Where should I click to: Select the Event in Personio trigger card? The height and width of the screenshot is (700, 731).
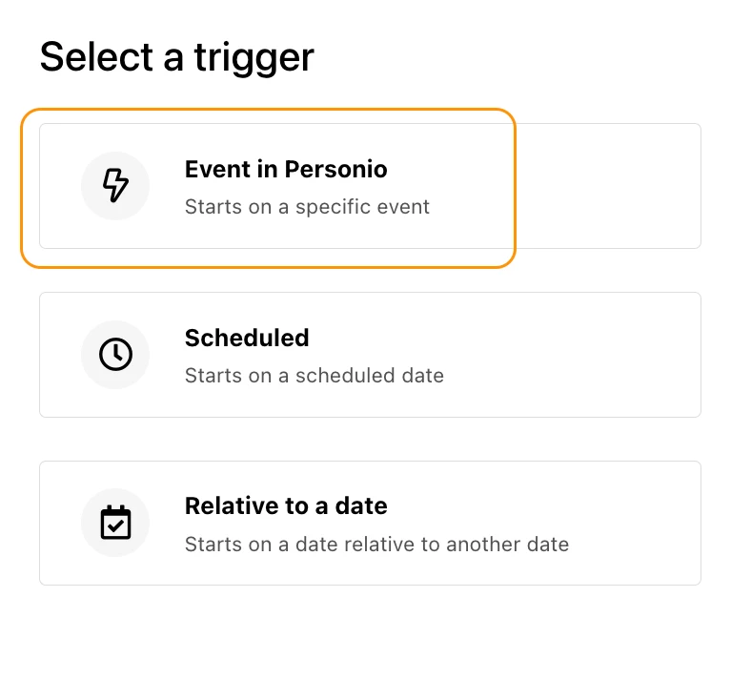tap(370, 186)
